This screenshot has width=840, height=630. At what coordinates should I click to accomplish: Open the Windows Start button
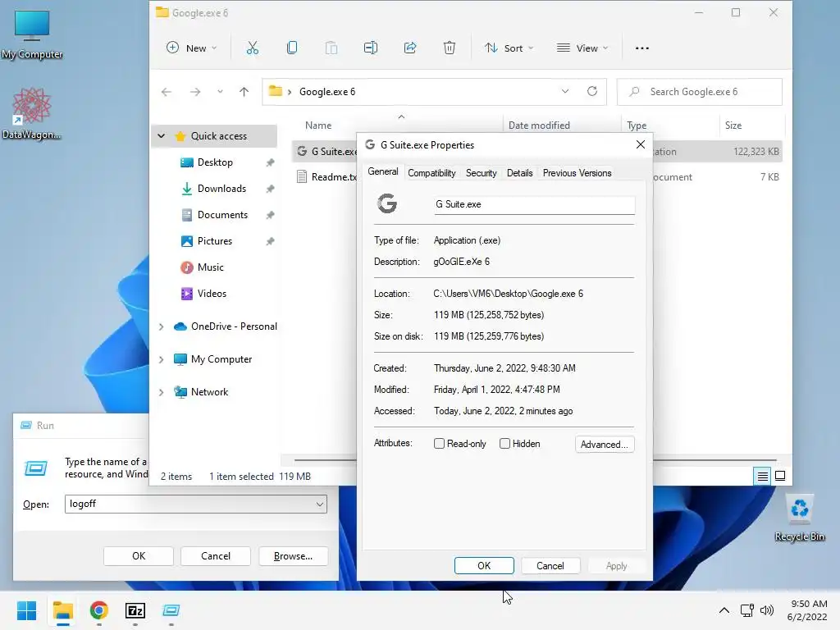27,610
